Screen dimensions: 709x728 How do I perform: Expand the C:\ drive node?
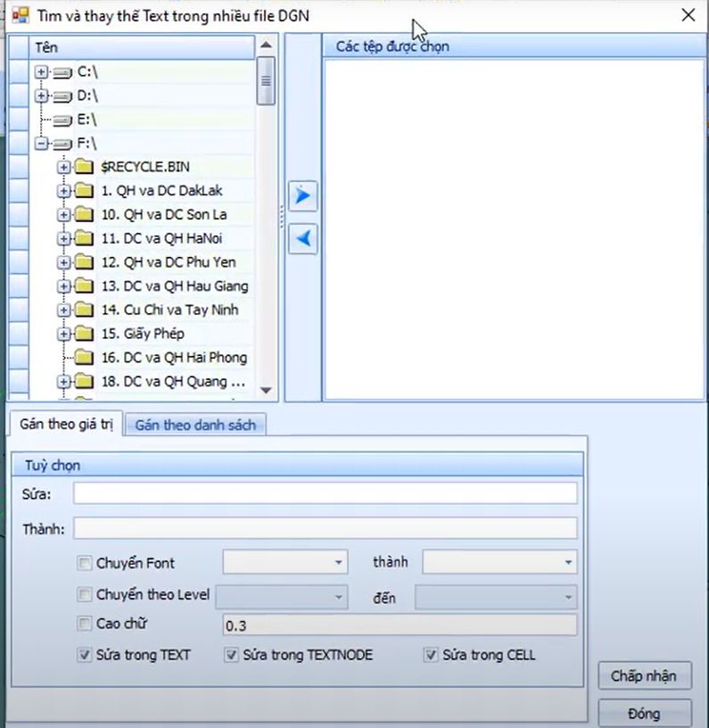(x=41, y=72)
